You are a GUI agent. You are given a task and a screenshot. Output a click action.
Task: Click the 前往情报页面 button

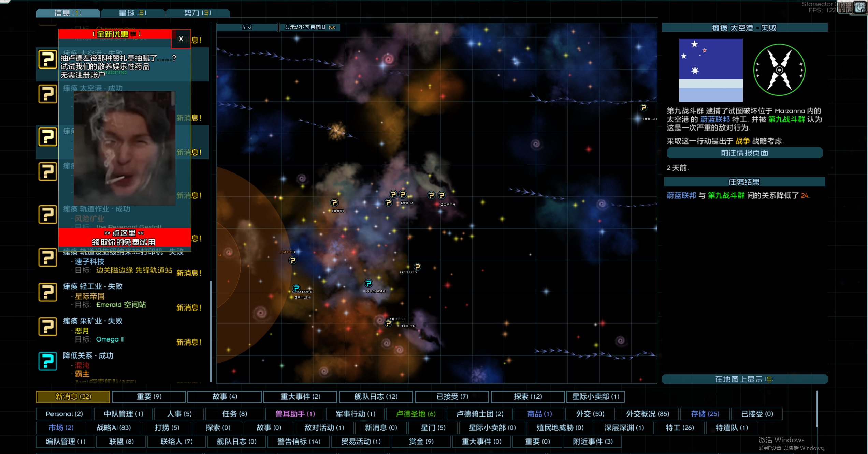click(744, 153)
